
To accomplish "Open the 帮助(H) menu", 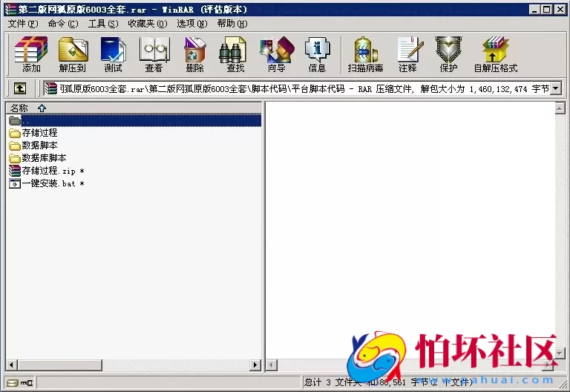I will coord(232,24).
